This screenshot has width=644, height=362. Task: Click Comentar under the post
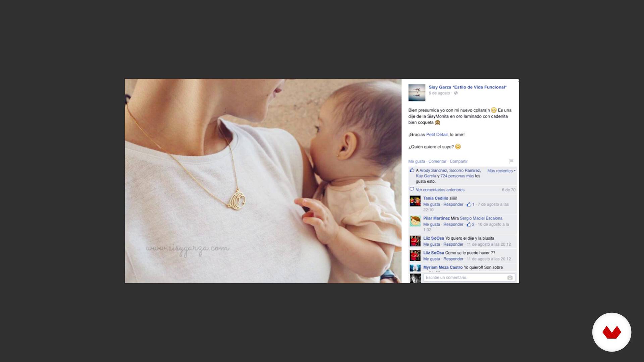click(x=437, y=162)
